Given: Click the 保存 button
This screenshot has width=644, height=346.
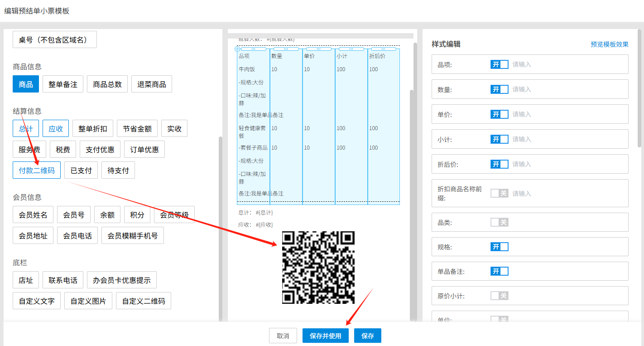Looking at the screenshot, I should coord(368,336).
